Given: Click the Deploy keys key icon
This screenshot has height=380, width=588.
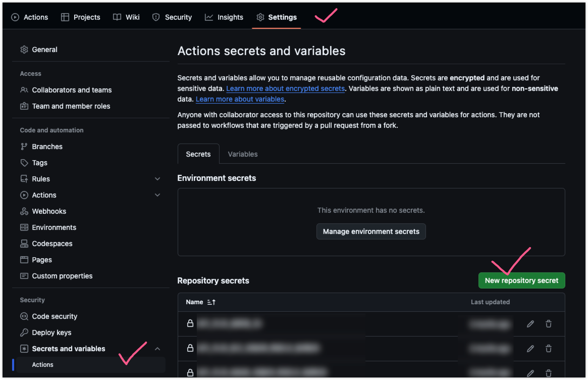Looking at the screenshot, I should click(24, 332).
